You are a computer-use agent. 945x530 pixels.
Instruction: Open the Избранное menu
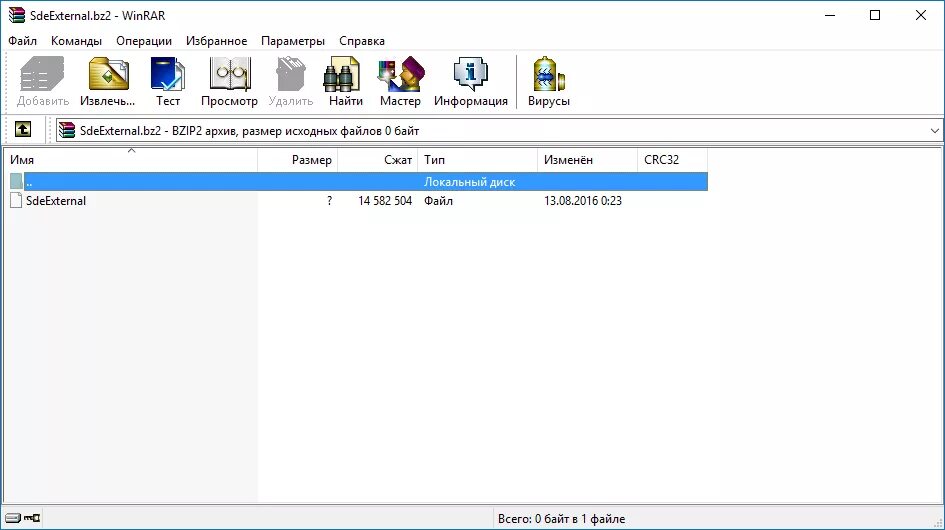point(216,41)
